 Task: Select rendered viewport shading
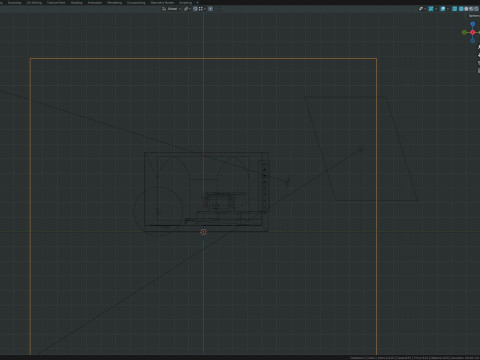pyautogui.click(x=476, y=9)
